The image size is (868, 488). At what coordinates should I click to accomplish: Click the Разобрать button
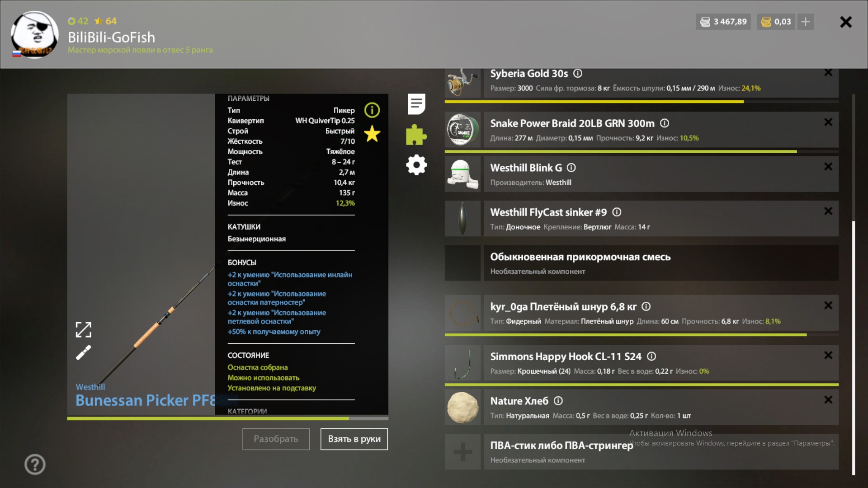(x=276, y=439)
